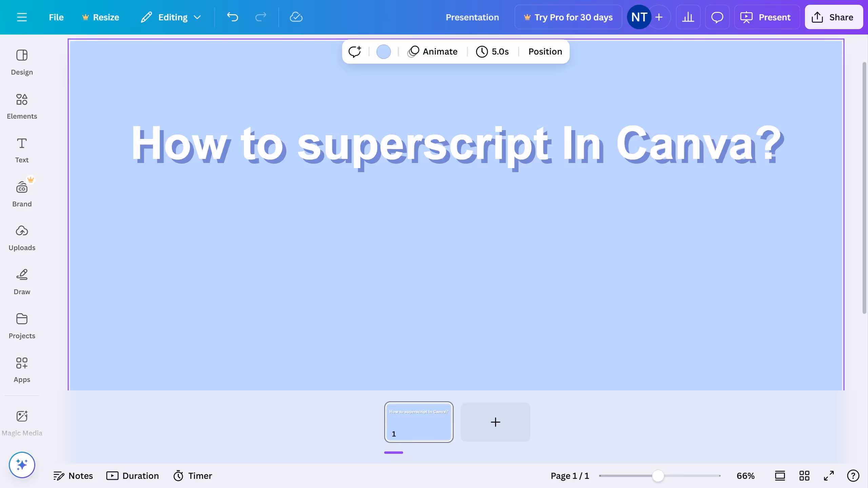Viewport: 868px width, 488px height.
Task: Click the Undo arrow
Action: pyautogui.click(x=233, y=17)
